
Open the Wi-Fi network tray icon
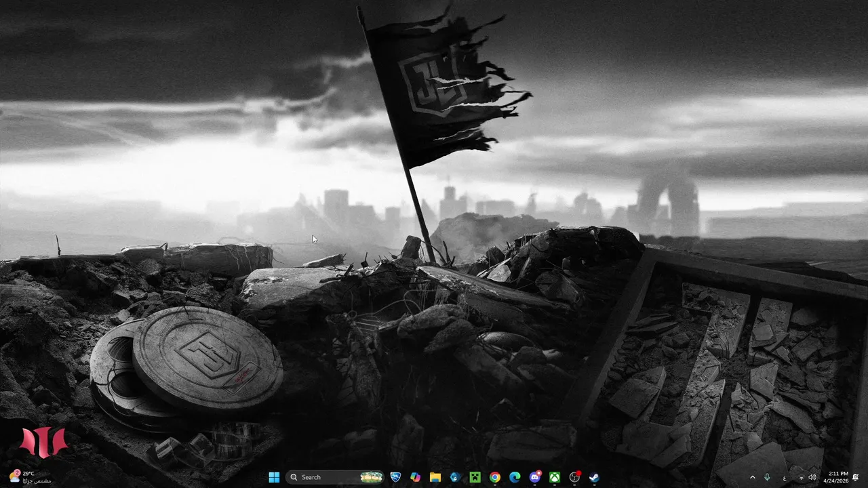801,478
